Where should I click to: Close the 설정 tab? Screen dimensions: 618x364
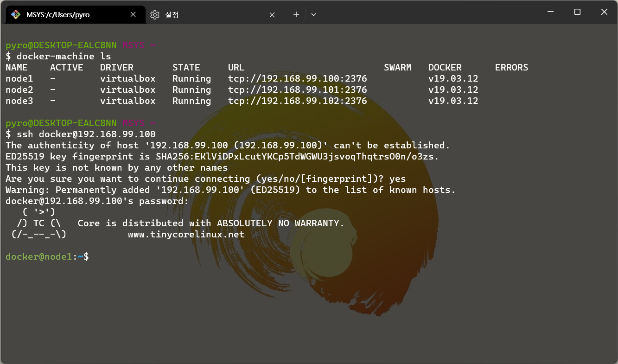pyautogui.click(x=272, y=14)
